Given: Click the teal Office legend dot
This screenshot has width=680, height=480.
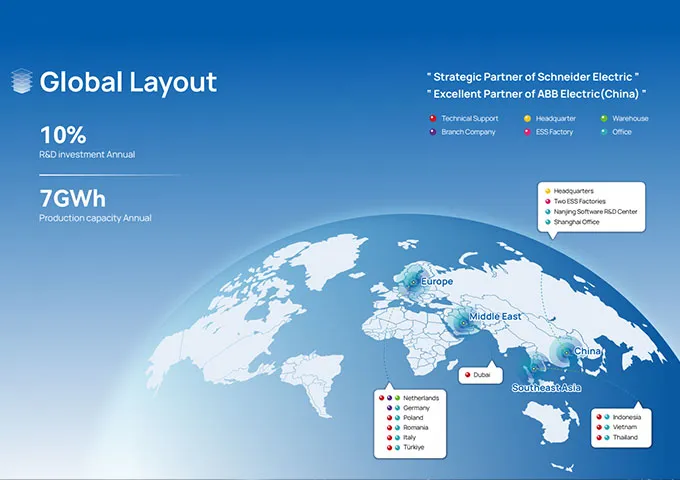Looking at the screenshot, I should coord(604,132).
